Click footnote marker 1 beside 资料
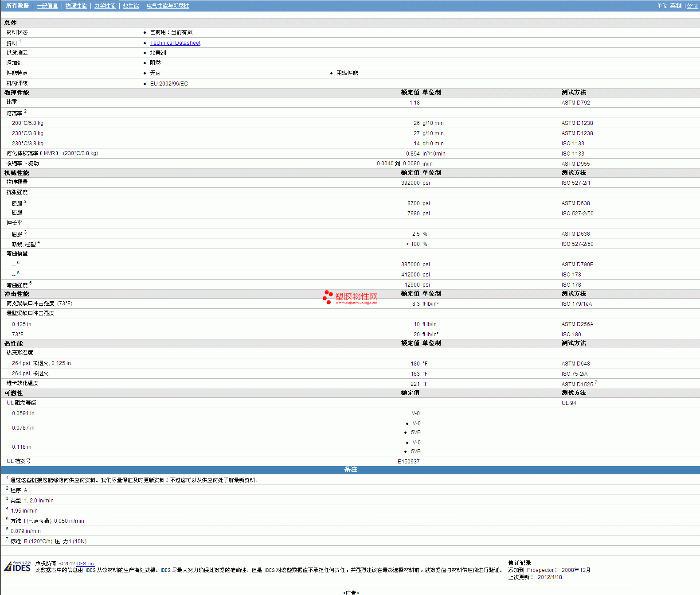Screen dimensions: 700x595 click(20, 41)
